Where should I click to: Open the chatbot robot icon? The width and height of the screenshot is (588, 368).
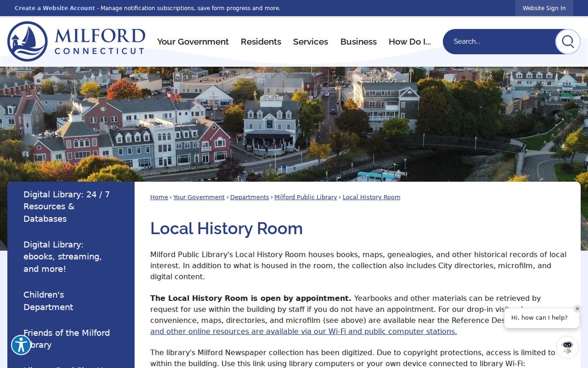(567, 347)
